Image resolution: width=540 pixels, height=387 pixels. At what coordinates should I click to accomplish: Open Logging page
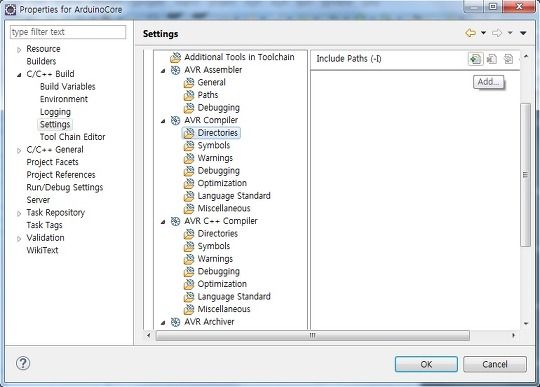[55, 112]
